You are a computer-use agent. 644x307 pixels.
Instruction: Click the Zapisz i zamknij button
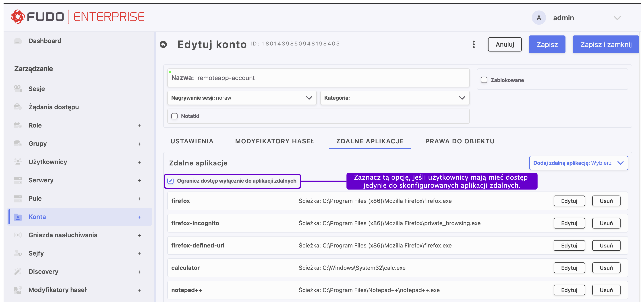[605, 44]
